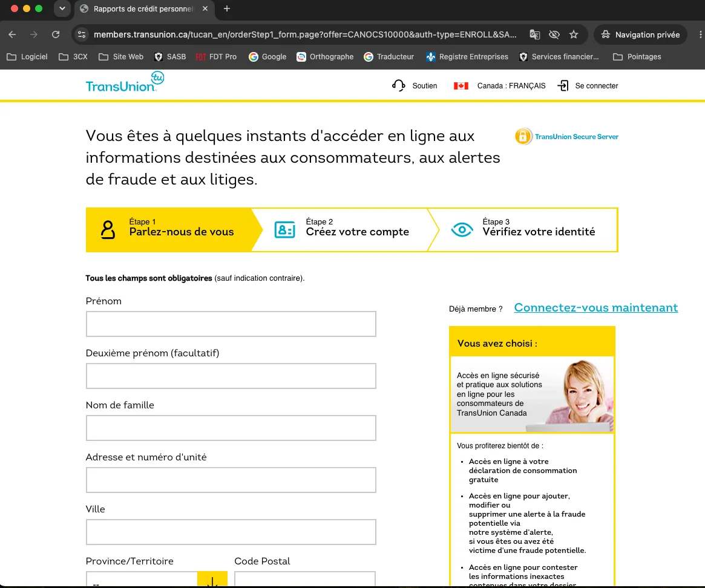Click the Se connecter login icon

(x=563, y=85)
